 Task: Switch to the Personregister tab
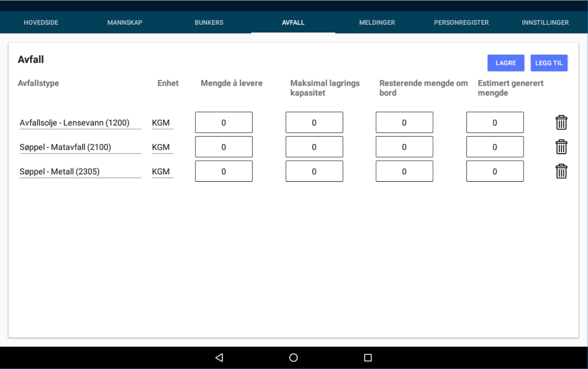461,23
